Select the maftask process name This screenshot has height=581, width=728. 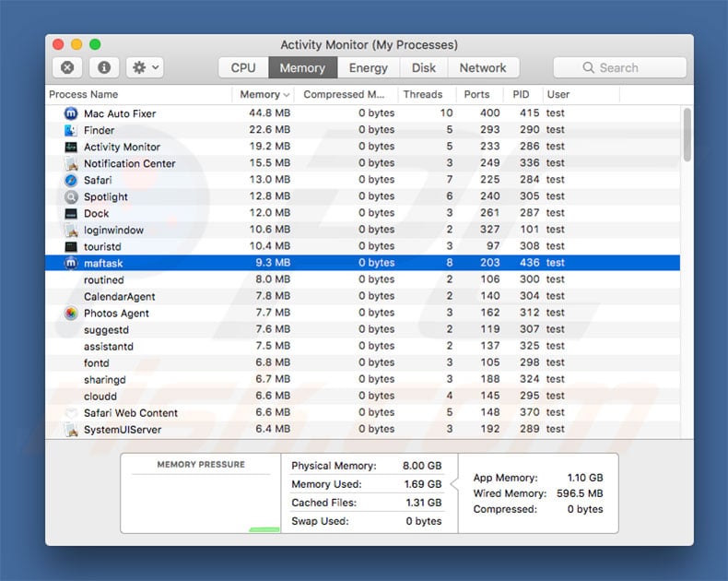click(103, 264)
